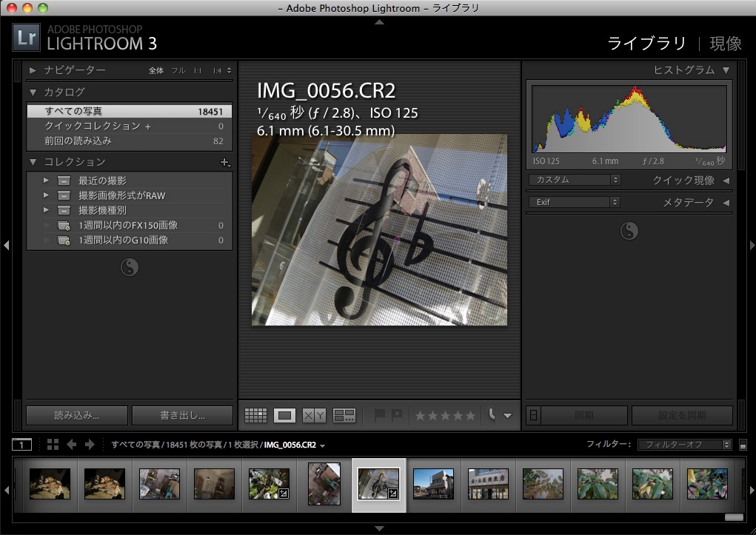
Task: Click the 書き出し... export button
Action: [x=182, y=416]
